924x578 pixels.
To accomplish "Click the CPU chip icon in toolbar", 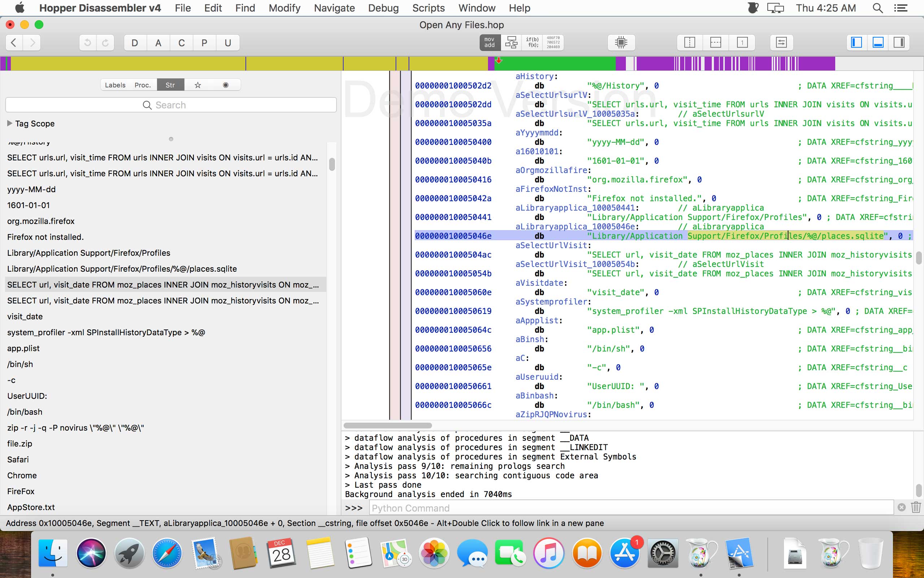I will pos(621,42).
